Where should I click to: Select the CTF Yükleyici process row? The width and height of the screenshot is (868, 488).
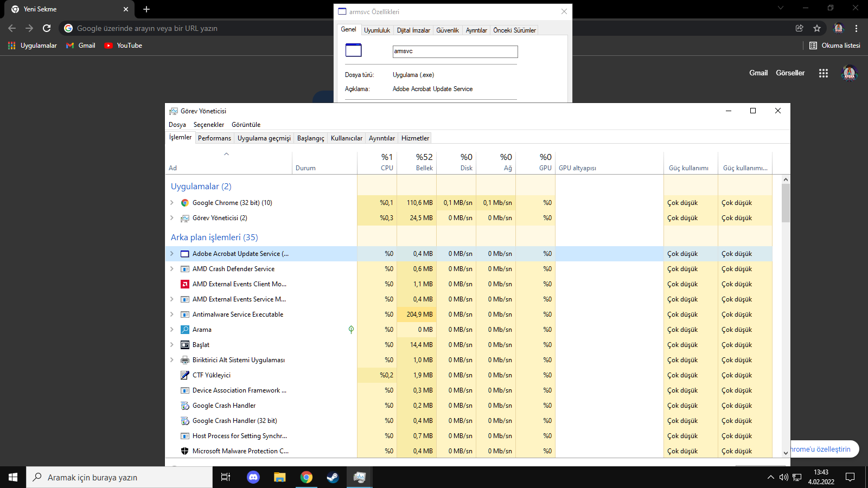click(x=212, y=375)
